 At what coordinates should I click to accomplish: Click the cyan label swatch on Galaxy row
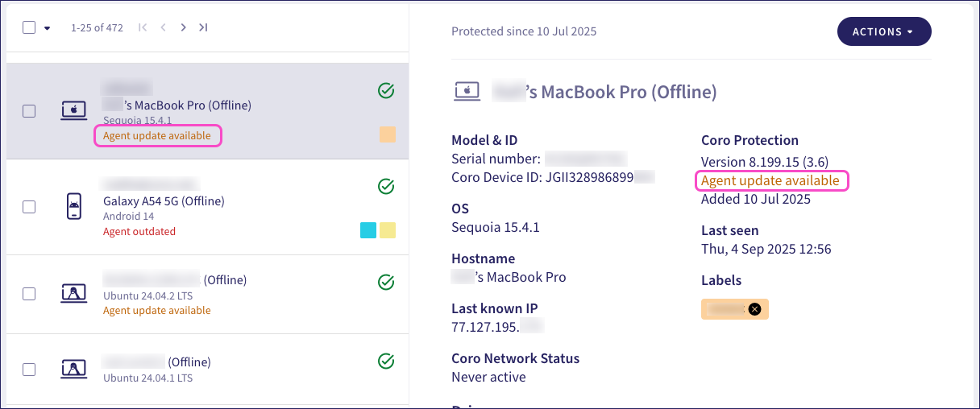pos(368,231)
